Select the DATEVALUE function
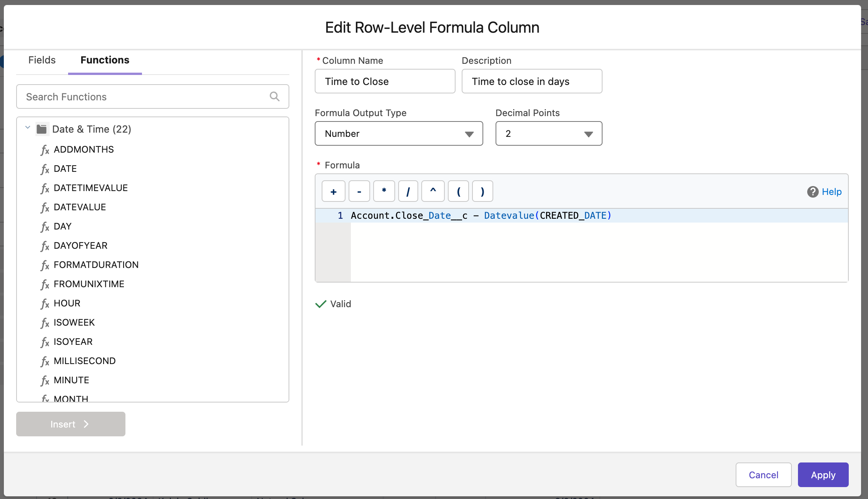Screen dimensions: 868x499 (x=80, y=207)
